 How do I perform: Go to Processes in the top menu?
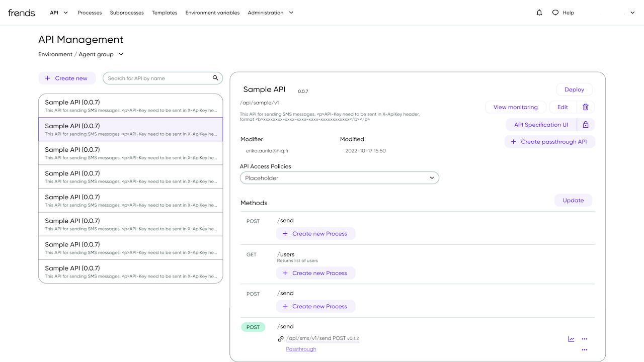click(x=90, y=13)
